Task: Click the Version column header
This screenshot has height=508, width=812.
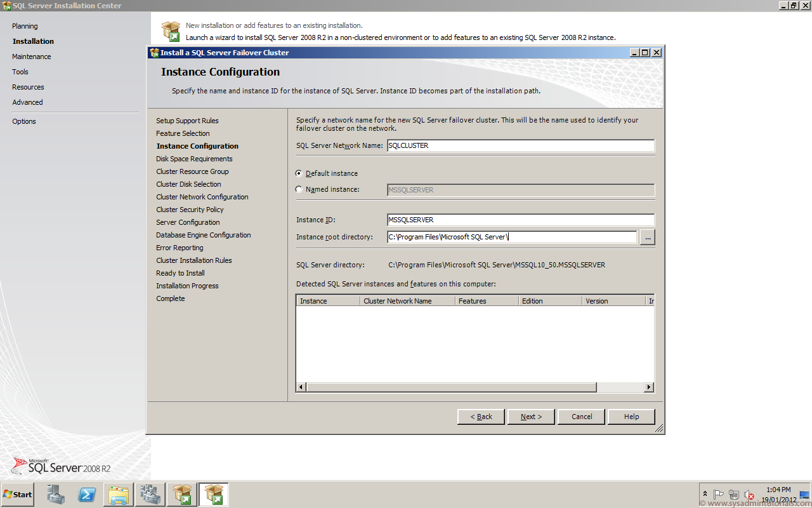Action: click(x=614, y=301)
